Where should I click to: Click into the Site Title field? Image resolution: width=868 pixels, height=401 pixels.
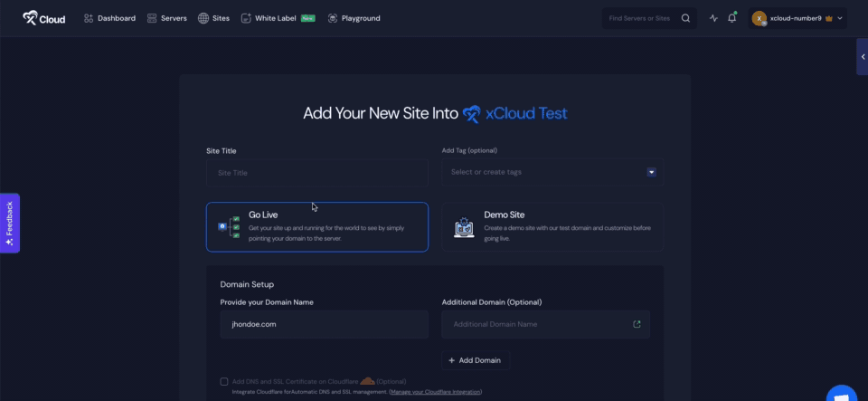point(317,173)
